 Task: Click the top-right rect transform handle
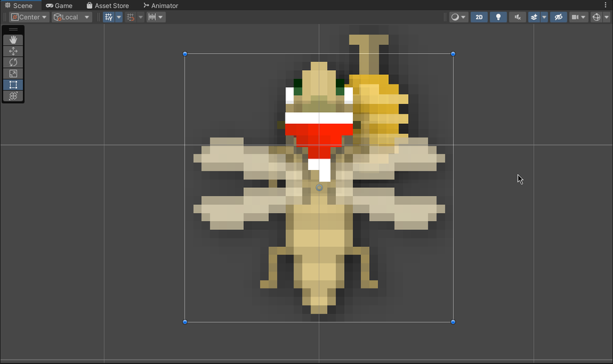point(453,54)
